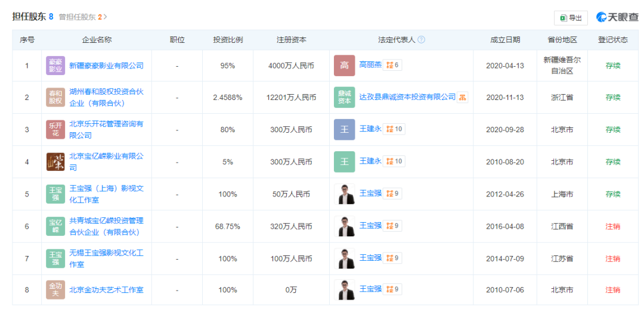The height and width of the screenshot is (312, 644).
Task: Click 注销 status for 北京金功夫艺术工作室
Action: [x=612, y=290]
